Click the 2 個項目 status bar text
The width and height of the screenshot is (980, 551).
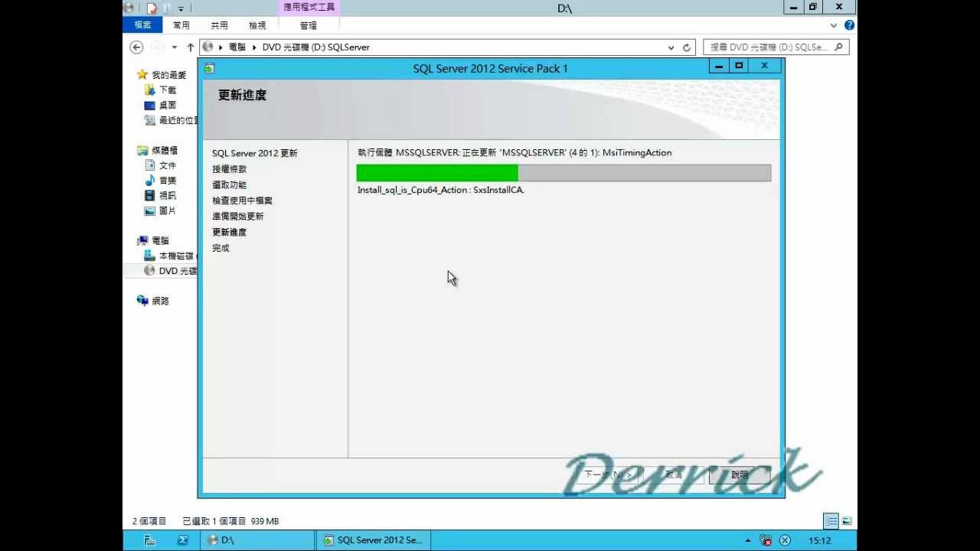point(149,521)
